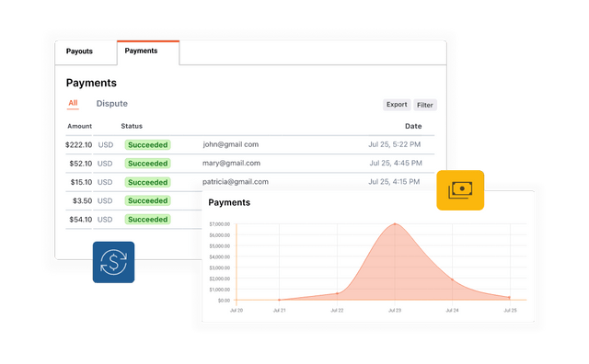Click the Jul 25, 5:22 PM date

pos(395,144)
